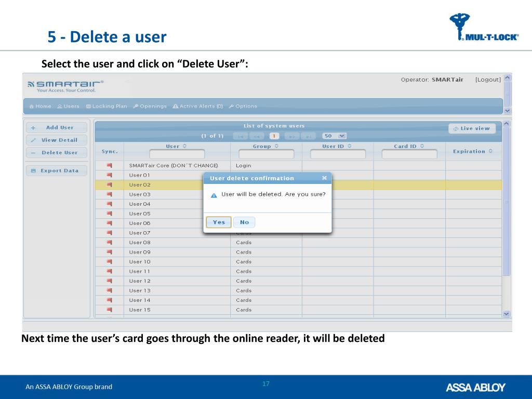The height and width of the screenshot is (399, 532).
Task: Sort the list by Expiration arrows
Action: 490,151
